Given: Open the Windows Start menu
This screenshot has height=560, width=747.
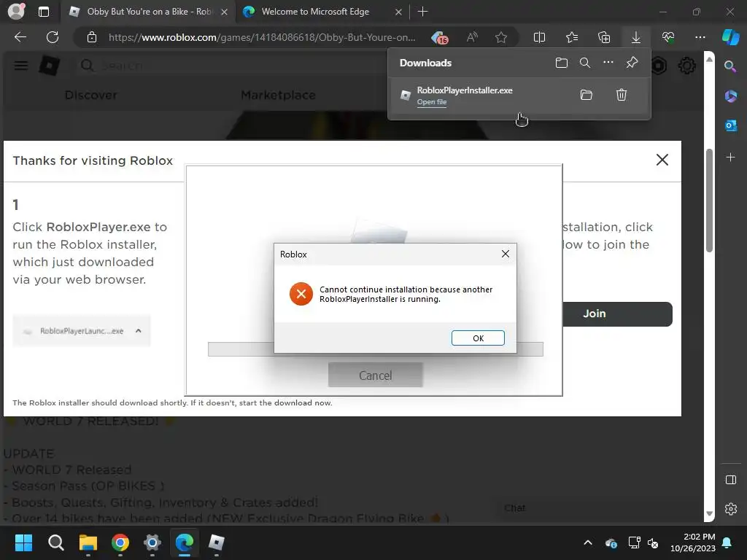Looking at the screenshot, I should 23,542.
